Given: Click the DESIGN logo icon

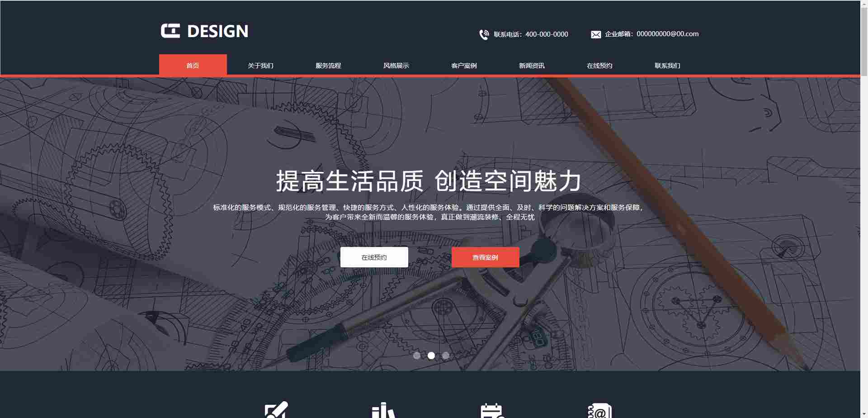Looking at the screenshot, I should tap(170, 31).
